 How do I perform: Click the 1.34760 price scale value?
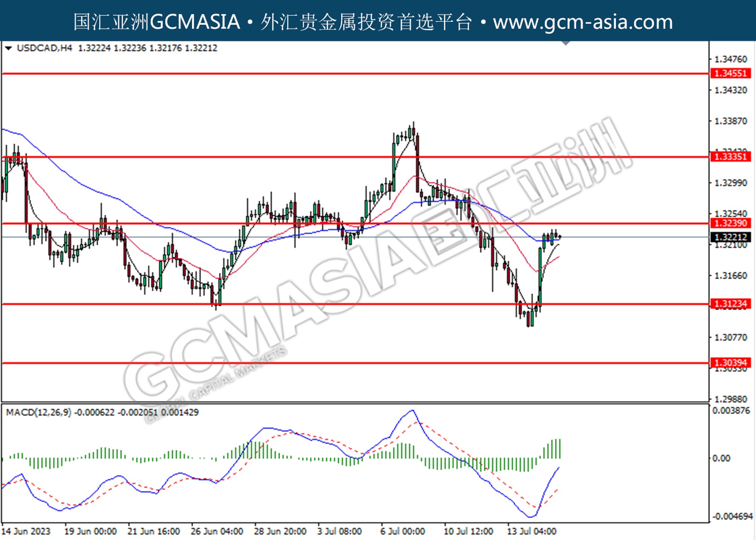coord(730,59)
